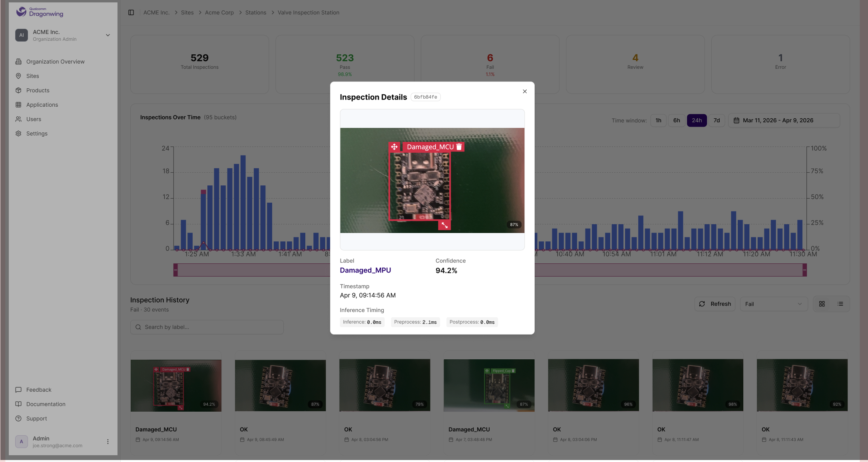The image size is (868, 462).
Task: Delete the Damaged_MCU bounding box with trash icon
Action: (459, 147)
